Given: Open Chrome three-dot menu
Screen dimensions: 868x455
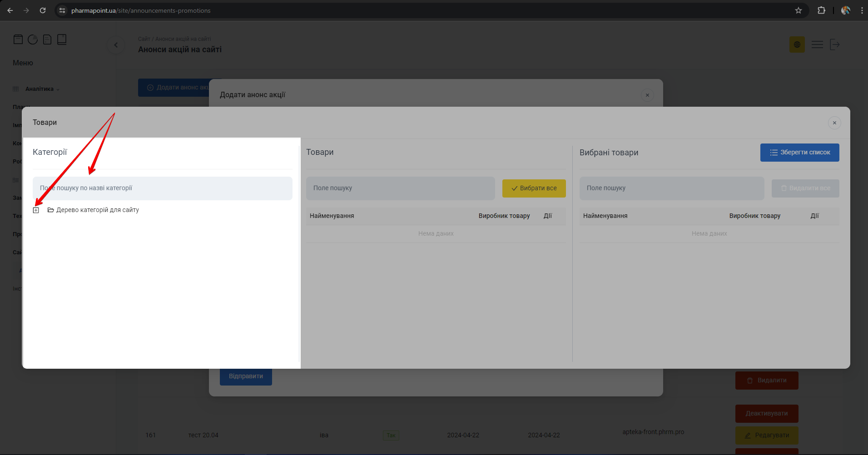Looking at the screenshot, I should pos(862,10).
